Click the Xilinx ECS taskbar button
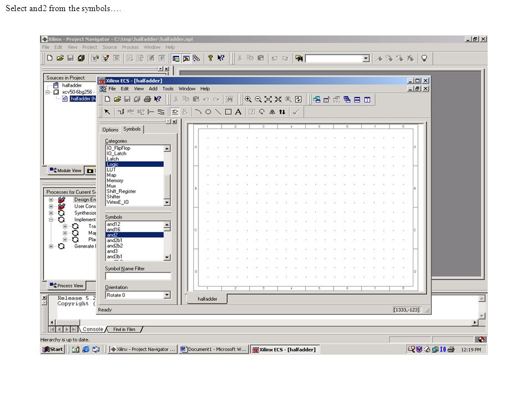The width and height of the screenshot is (532, 399). click(x=285, y=349)
